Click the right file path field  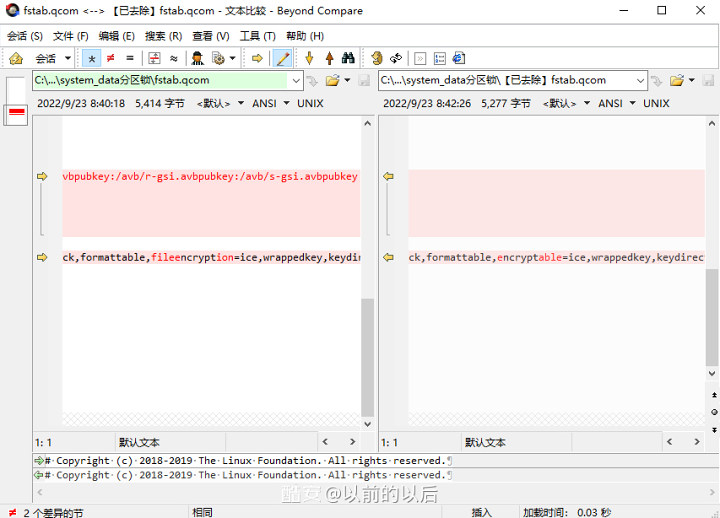coord(506,80)
